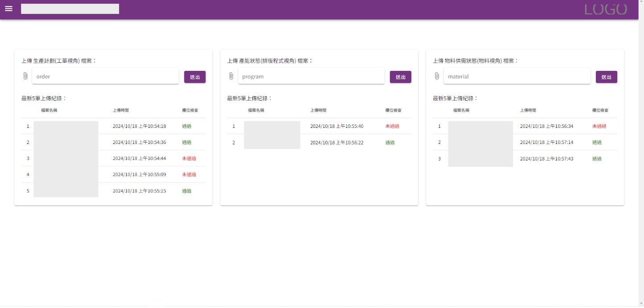Click the paperclip icon beside material field

click(x=437, y=76)
